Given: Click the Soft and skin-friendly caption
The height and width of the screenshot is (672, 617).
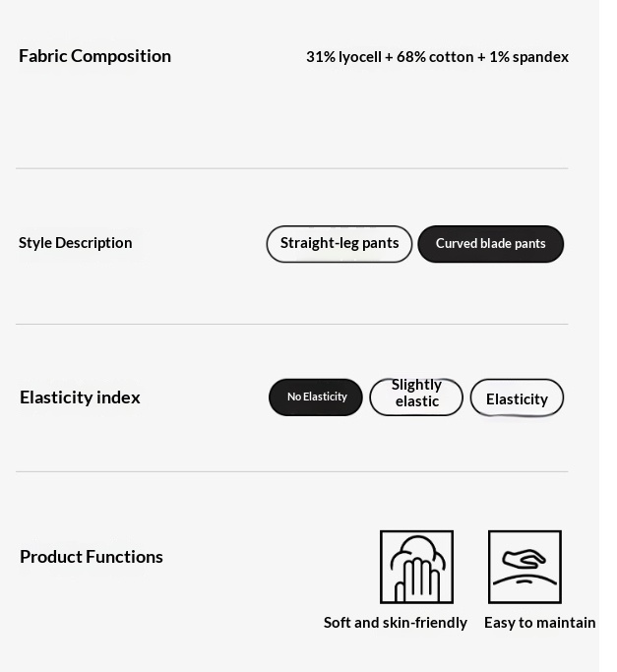Looking at the screenshot, I should [396, 623].
